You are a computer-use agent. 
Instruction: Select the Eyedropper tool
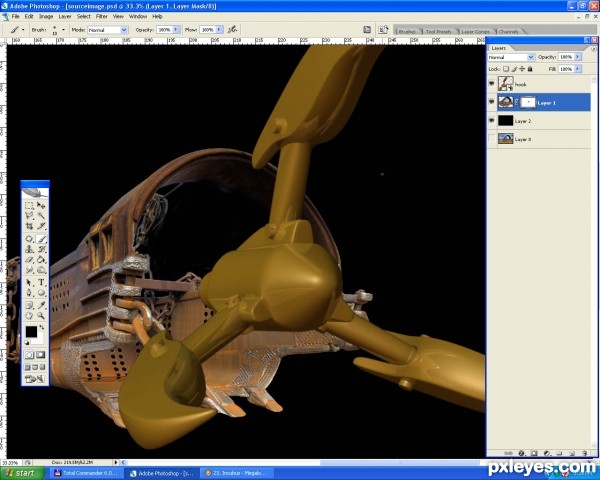tap(41, 305)
